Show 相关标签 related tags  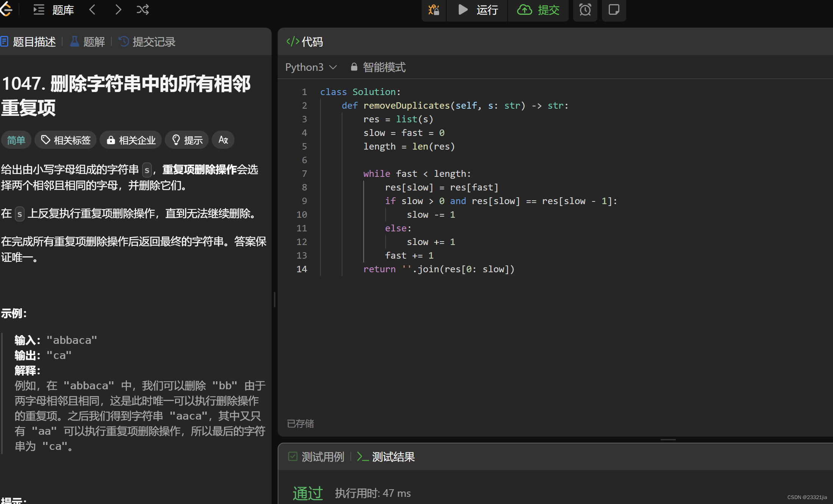coord(66,140)
